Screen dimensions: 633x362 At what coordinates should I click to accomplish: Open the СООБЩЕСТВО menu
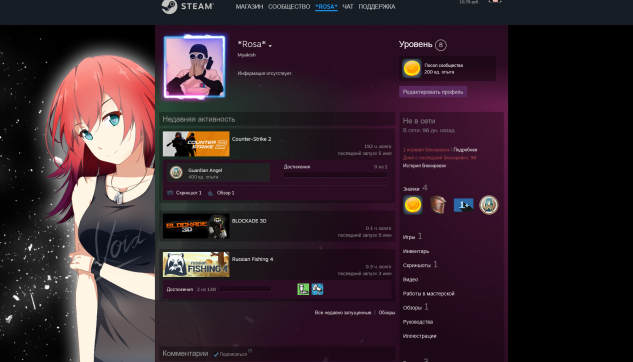(x=289, y=6)
